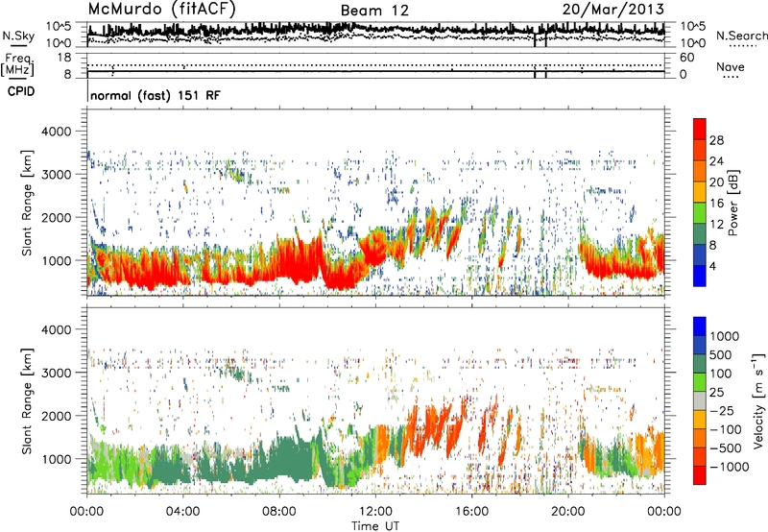Click the 'Nave' legend label

tap(731, 66)
